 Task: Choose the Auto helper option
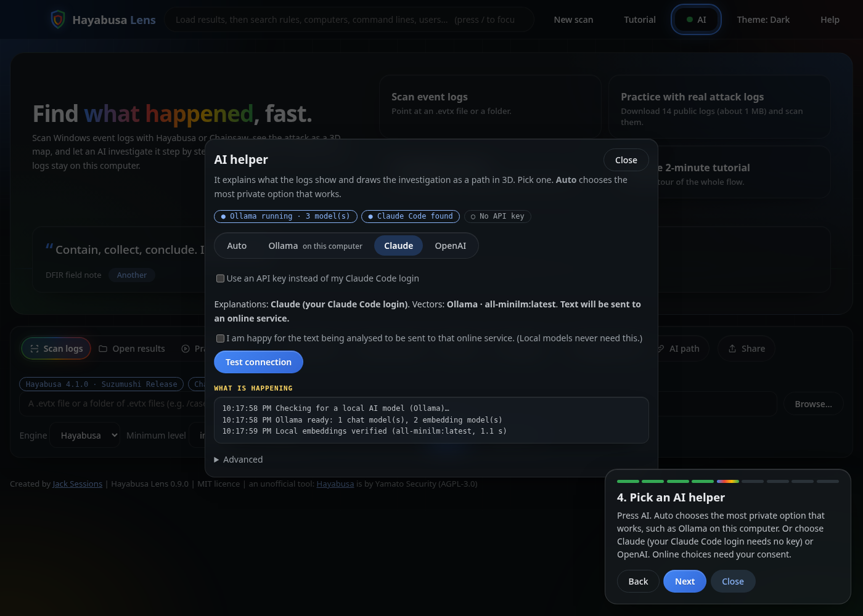pyautogui.click(x=237, y=246)
